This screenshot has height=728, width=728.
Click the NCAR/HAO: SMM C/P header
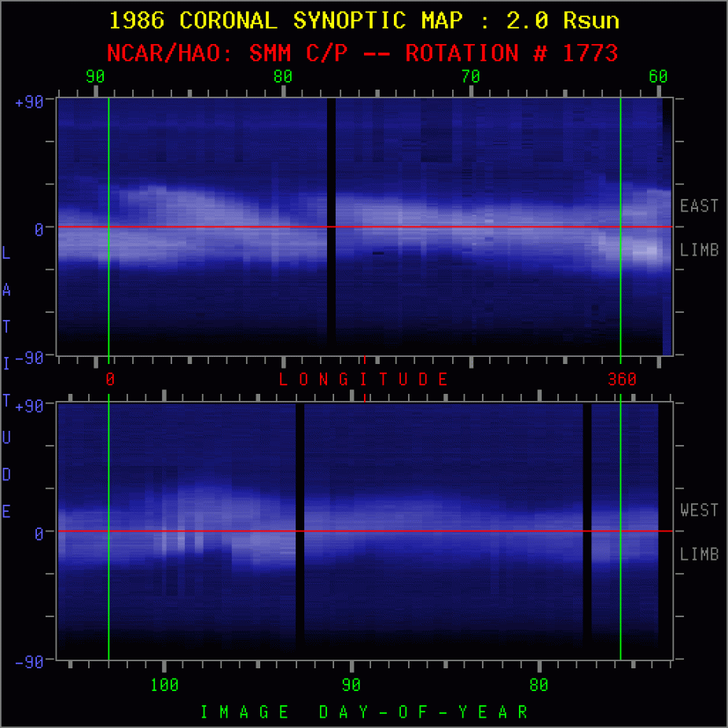click(x=364, y=53)
